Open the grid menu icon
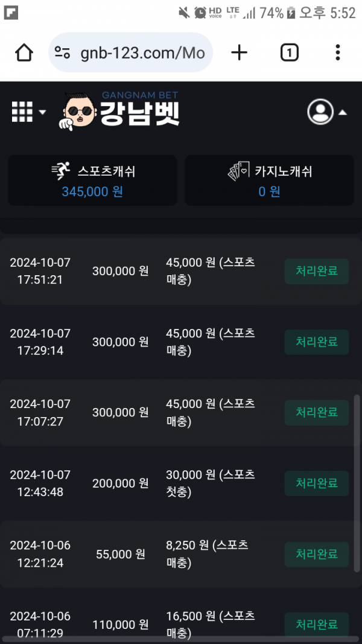The width and height of the screenshot is (362, 644). click(22, 112)
